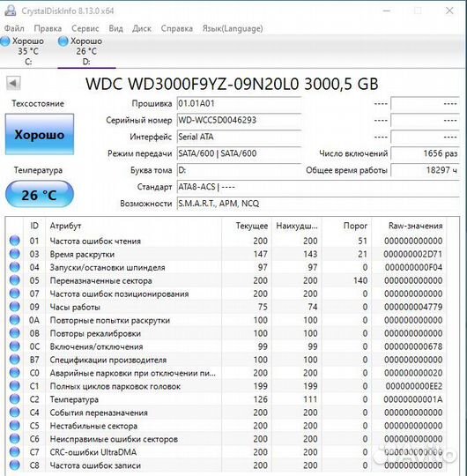This screenshot has width=467, height=476.
Task: Click status icon for Неисправимые ошибки секторов
Action: point(15,439)
